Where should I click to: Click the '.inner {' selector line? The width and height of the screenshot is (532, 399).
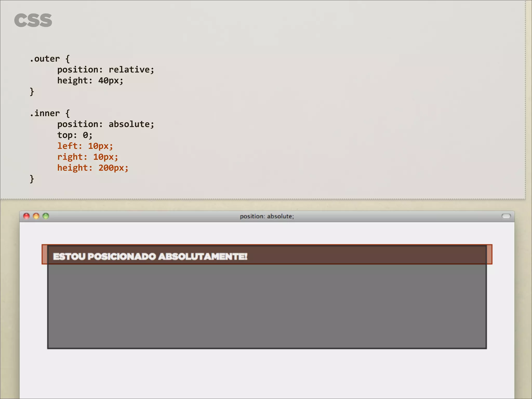coord(50,114)
